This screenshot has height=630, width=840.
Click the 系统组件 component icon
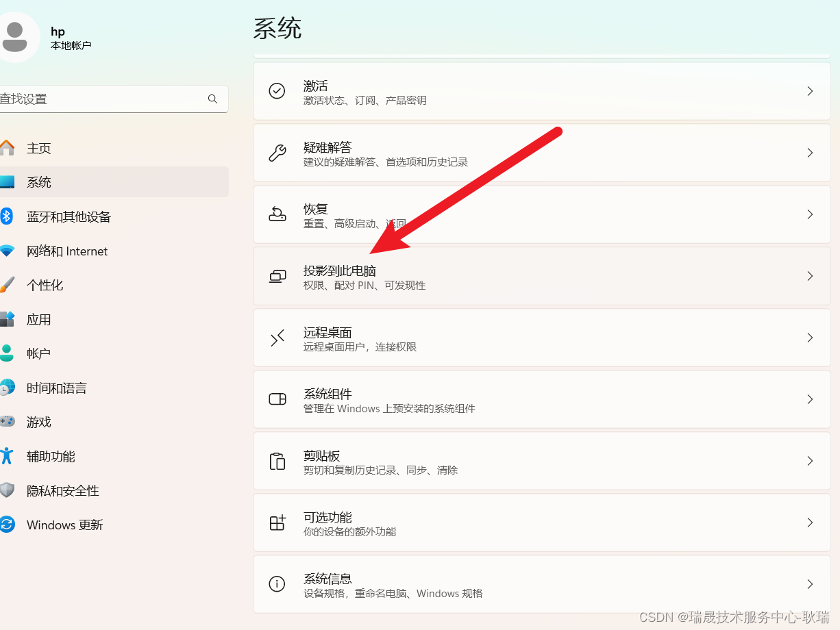[277, 399]
